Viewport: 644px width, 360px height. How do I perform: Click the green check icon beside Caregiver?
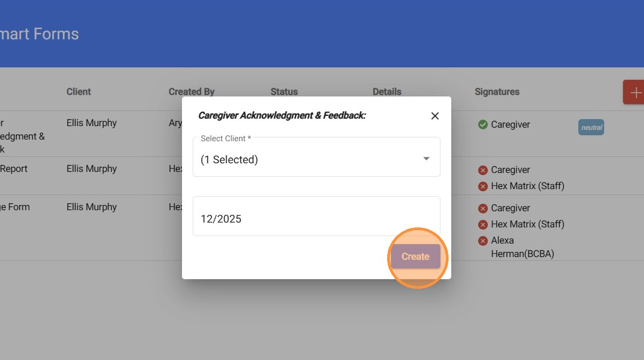(x=482, y=124)
